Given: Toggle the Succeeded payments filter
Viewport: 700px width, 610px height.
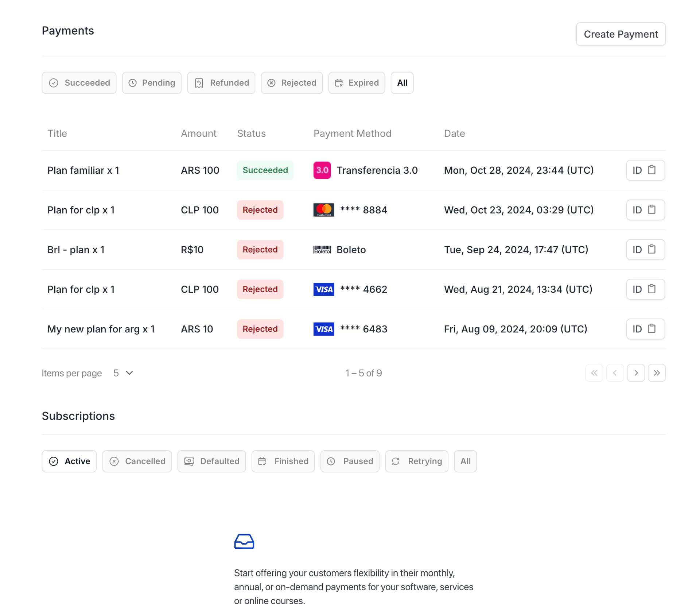Looking at the screenshot, I should point(79,83).
